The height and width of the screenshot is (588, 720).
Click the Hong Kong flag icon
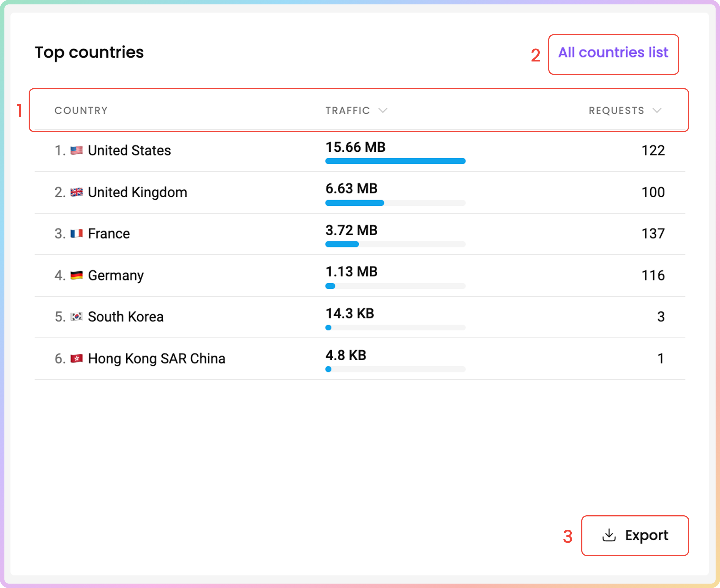76,359
